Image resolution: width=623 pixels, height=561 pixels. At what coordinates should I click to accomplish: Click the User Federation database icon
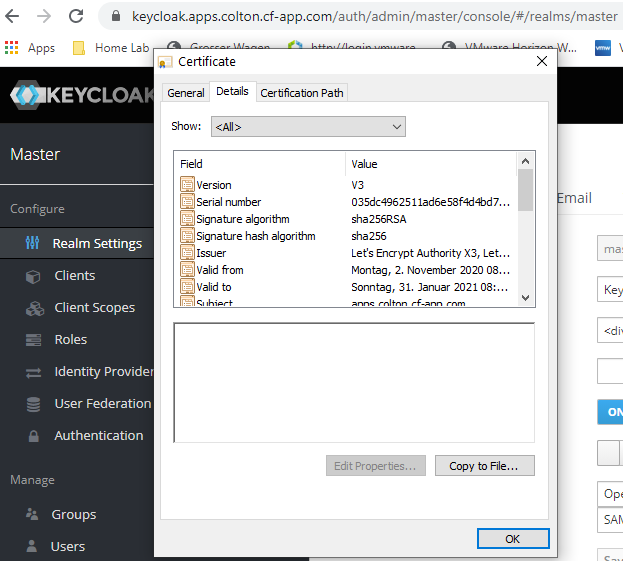[34, 404]
